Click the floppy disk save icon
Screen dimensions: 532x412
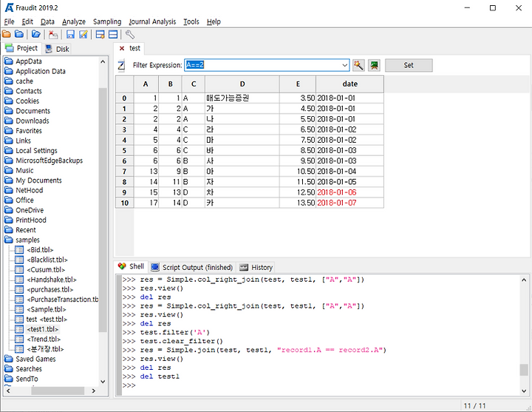70,34
